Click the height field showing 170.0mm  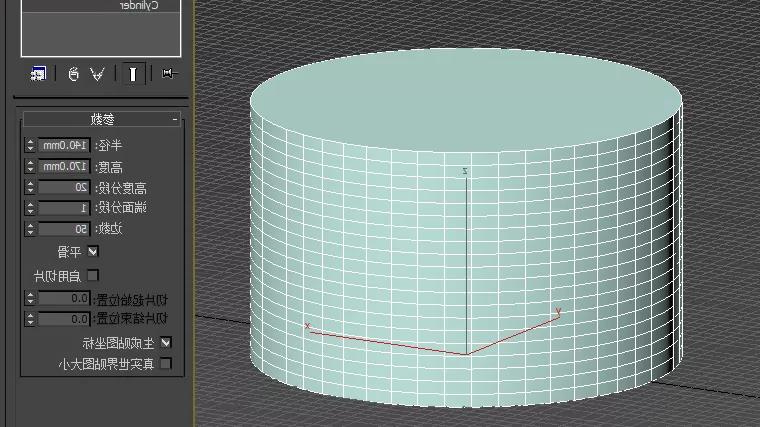click(x=66, y=166)
